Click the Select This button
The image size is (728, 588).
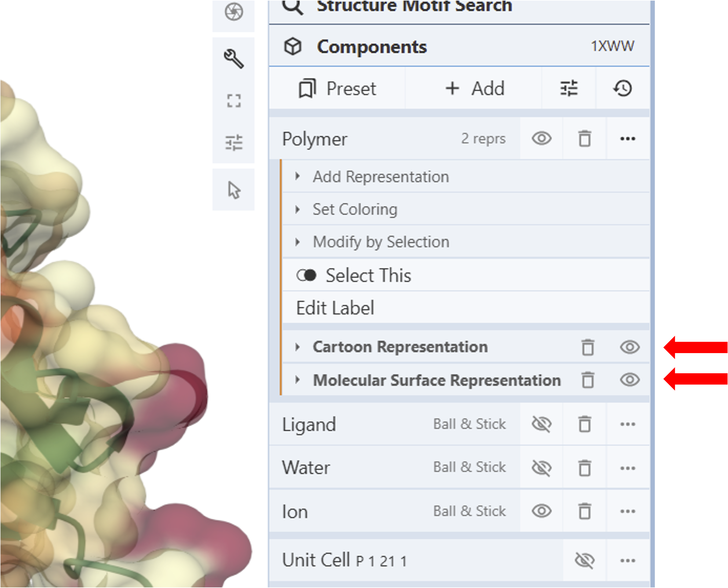(368, 276)
